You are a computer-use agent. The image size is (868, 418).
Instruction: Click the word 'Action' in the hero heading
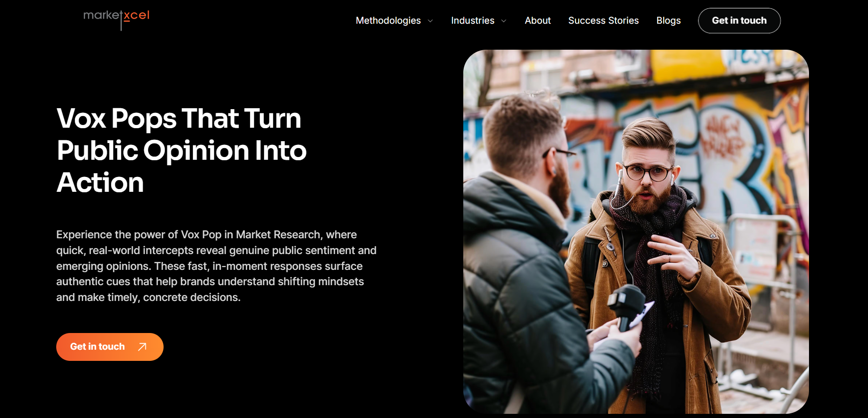point(99,183)
